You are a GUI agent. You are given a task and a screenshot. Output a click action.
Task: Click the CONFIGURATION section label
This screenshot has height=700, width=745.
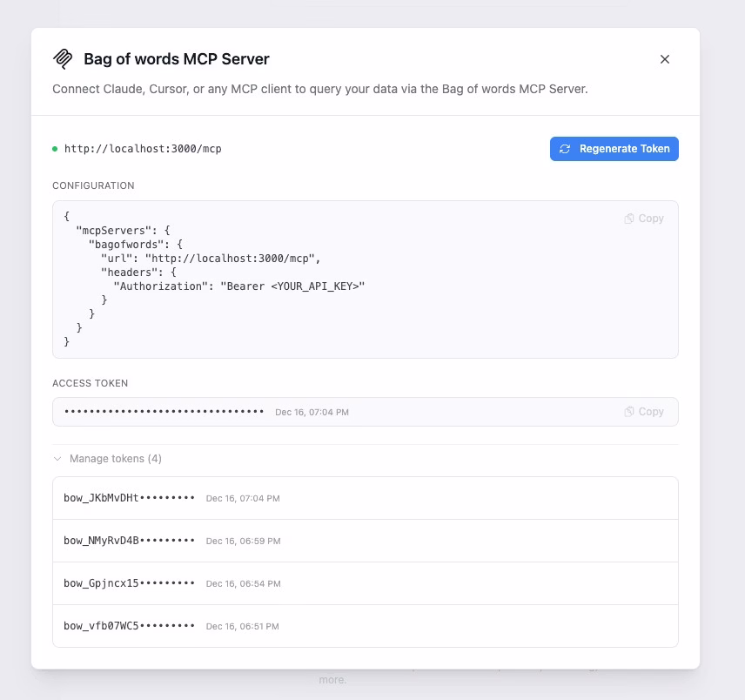[x=93, y=185]
